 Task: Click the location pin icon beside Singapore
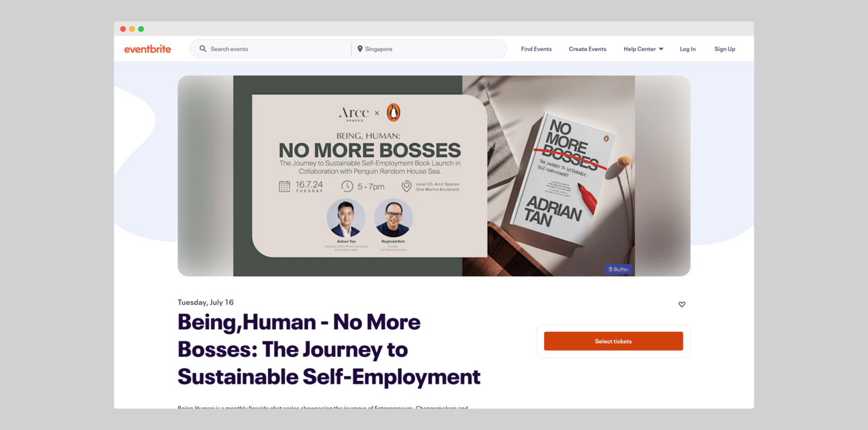tap(360, 49)
